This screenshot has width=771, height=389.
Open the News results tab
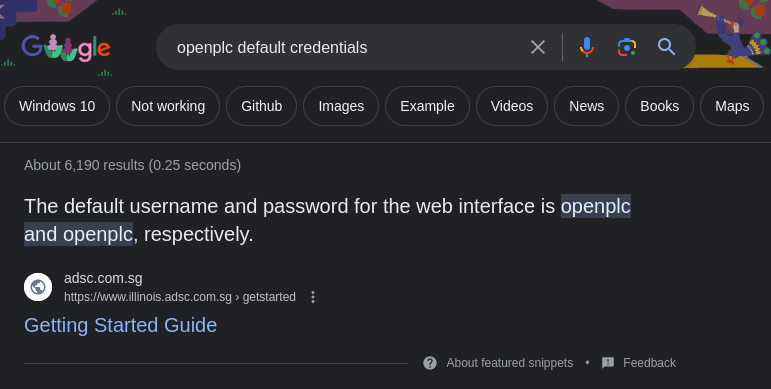(587, 106)
